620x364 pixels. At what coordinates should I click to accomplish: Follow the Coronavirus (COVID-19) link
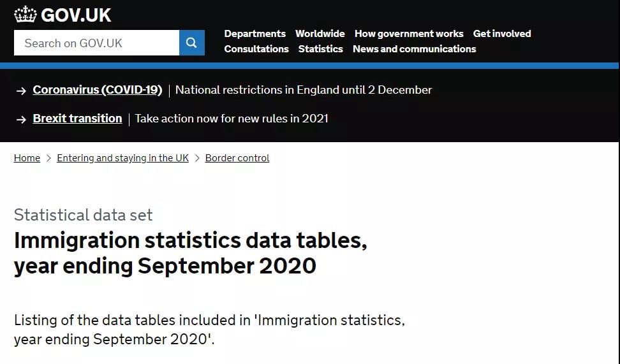(x=97, y=90)
